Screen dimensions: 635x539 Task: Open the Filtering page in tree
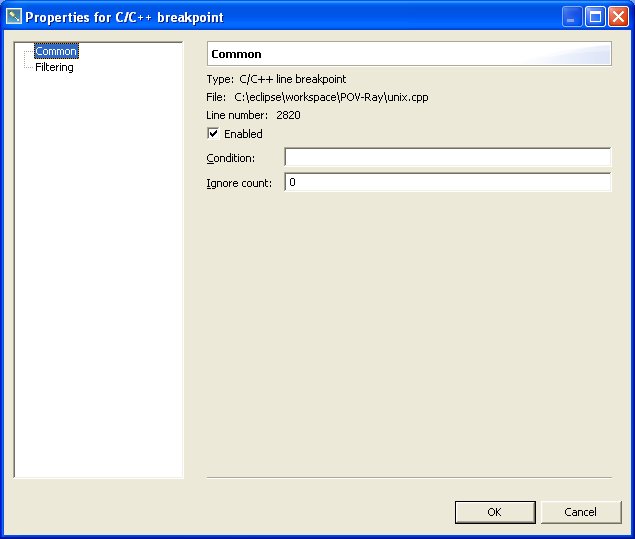click(x=54, y=67)
